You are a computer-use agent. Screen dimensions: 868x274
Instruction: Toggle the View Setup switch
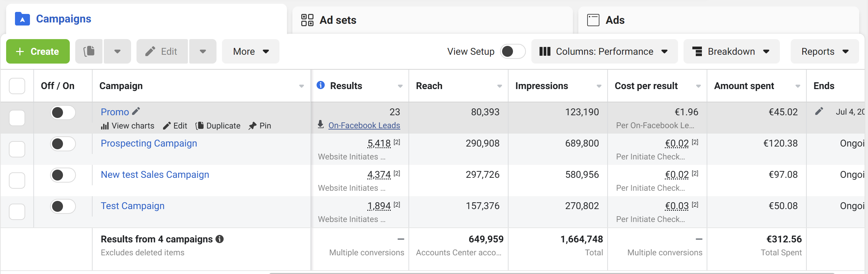pyautogui.click(x=513, y=51)
